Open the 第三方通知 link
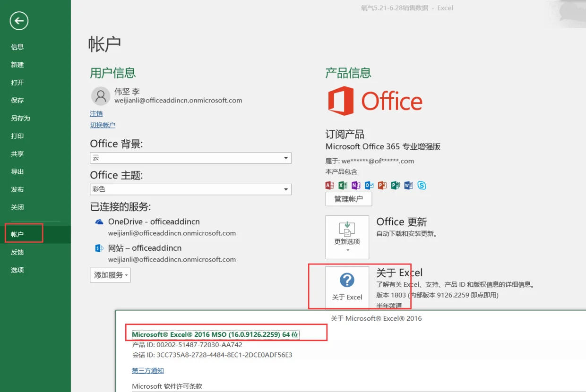Screen dimensions: 586x392 point(148,371)
